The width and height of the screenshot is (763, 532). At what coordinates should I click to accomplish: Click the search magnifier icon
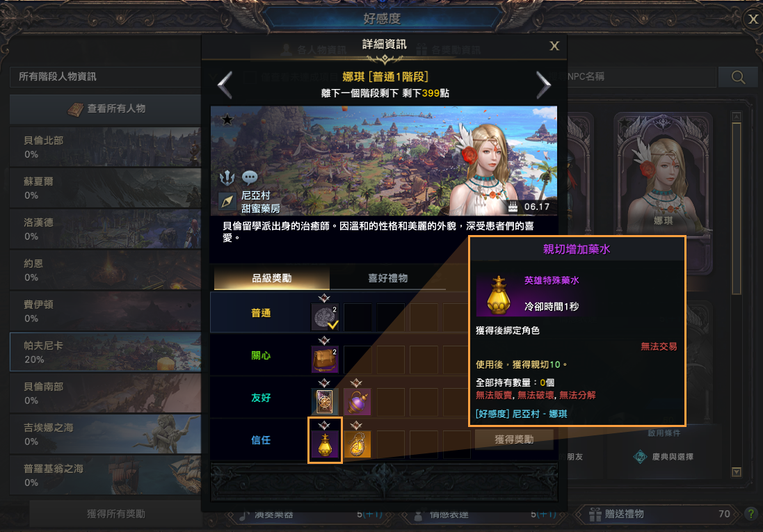click(x=738, y=77)
